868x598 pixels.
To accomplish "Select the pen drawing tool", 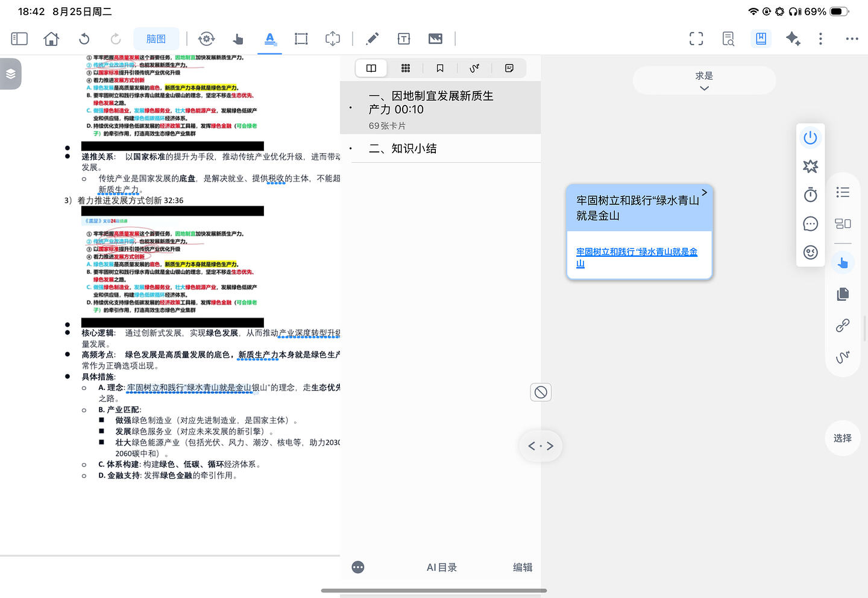I will (373, 39).
